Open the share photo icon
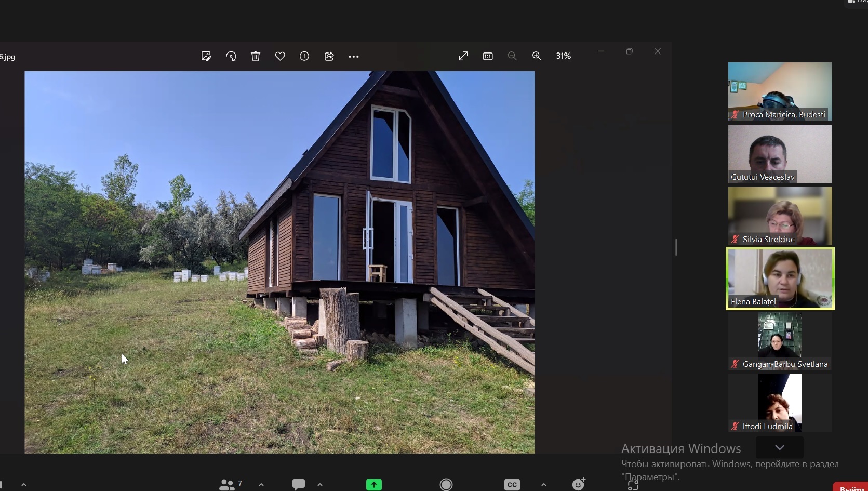Image resolution: width=868 pixels, height=491 pixels. (329, 56)
